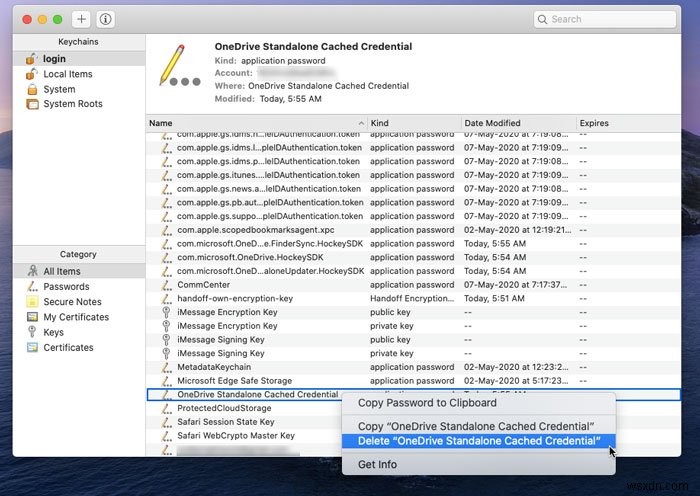Select the System Roots keychain
The width and height of the screenshot is (700, 496).
(79, 104)
